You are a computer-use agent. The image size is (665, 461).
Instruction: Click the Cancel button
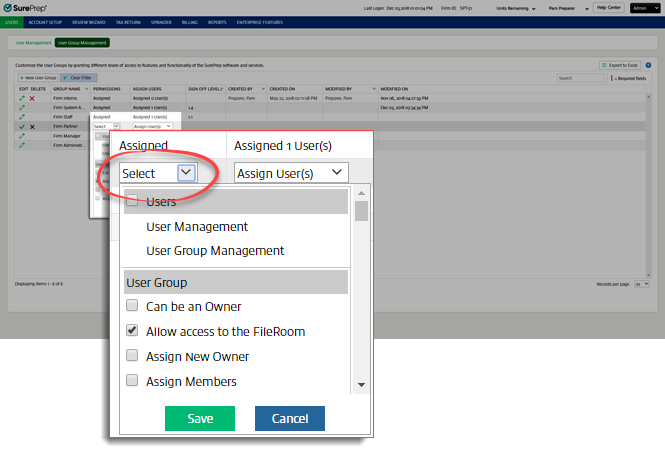tap(289, 418)
